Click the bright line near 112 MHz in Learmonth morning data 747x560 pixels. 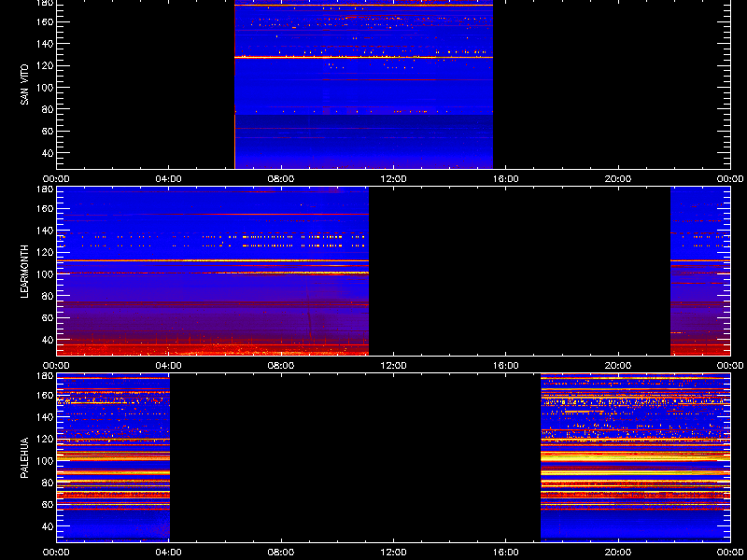[x=213, y=260]
